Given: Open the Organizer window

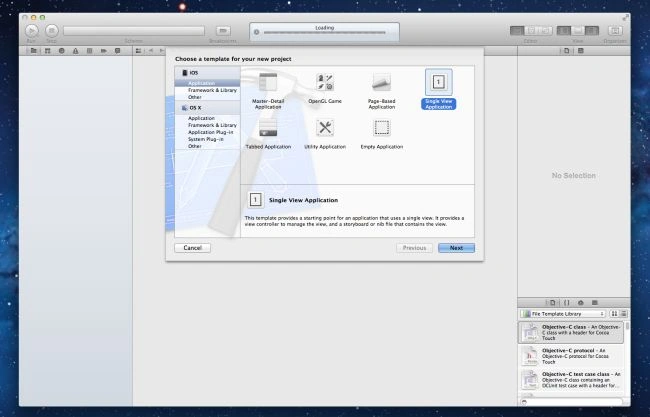Looking at the screenshot, I should pyautogui.click(x=615, y=31).
